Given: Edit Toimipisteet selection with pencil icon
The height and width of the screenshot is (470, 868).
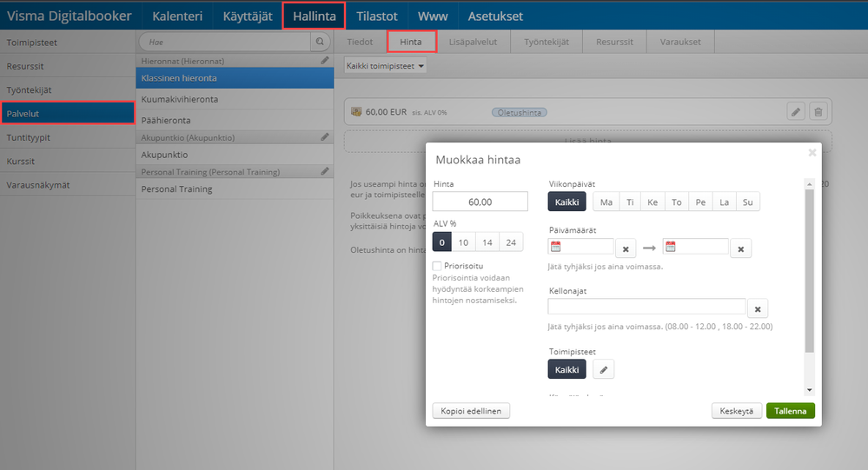Looking at the screenshot, I should (603, 369).
